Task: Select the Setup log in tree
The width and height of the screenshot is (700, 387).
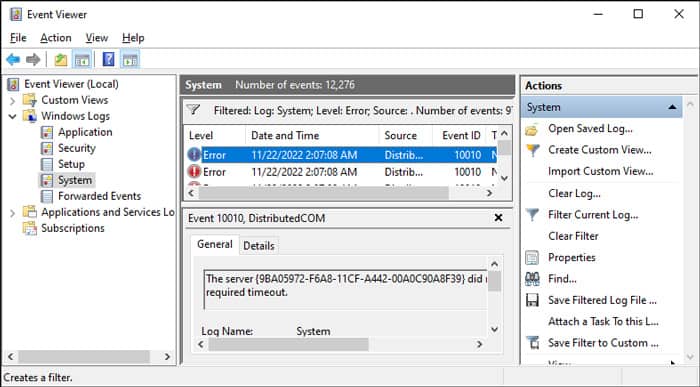Action: 71,164
